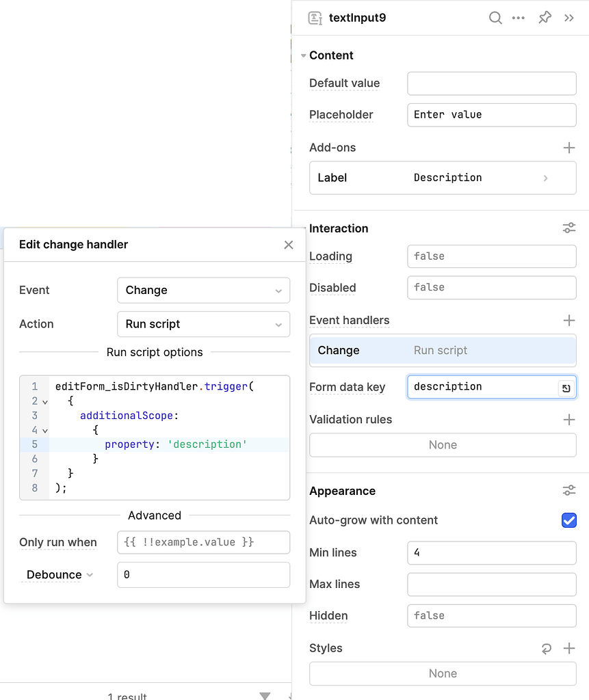Pin the textInput9 inspector panel
The width and height of the screenshot is (589, 700).
click(x=545, y=18)
